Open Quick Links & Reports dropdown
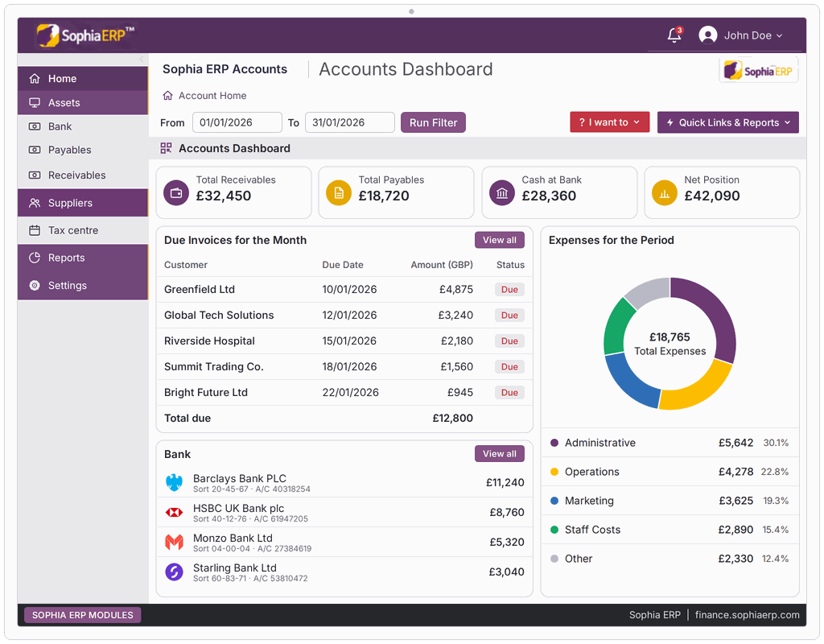This screenshot has width=824, height=644. point(727,122)
